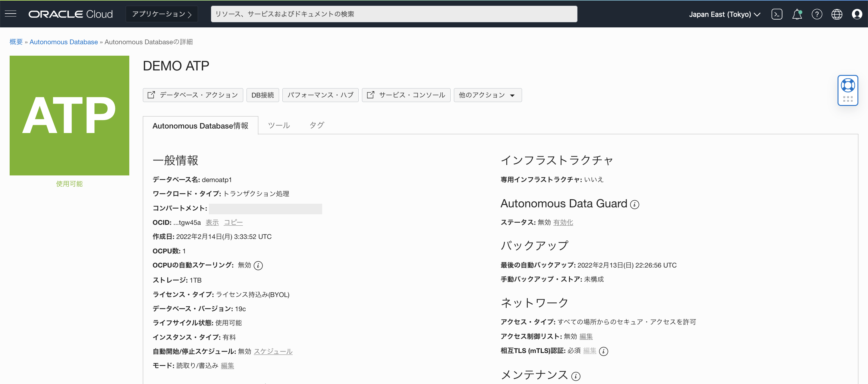
Task: Click the Oracle Cloud logo
Action: coord(71,14)
